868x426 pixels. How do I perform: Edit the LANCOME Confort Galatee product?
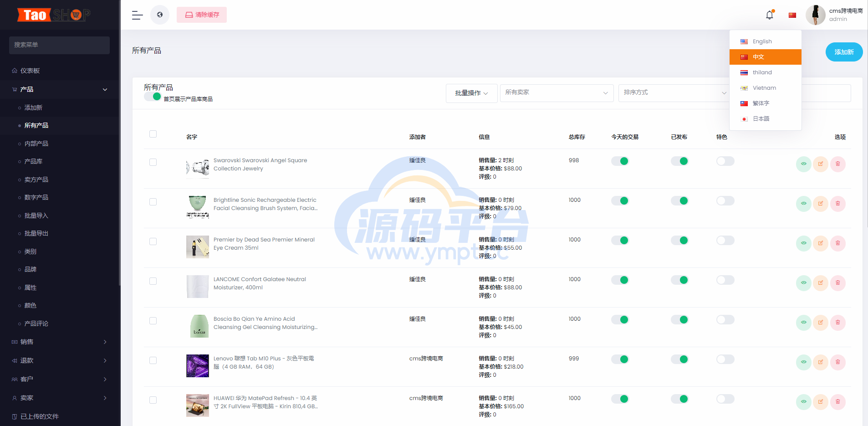tap(821, 283)
